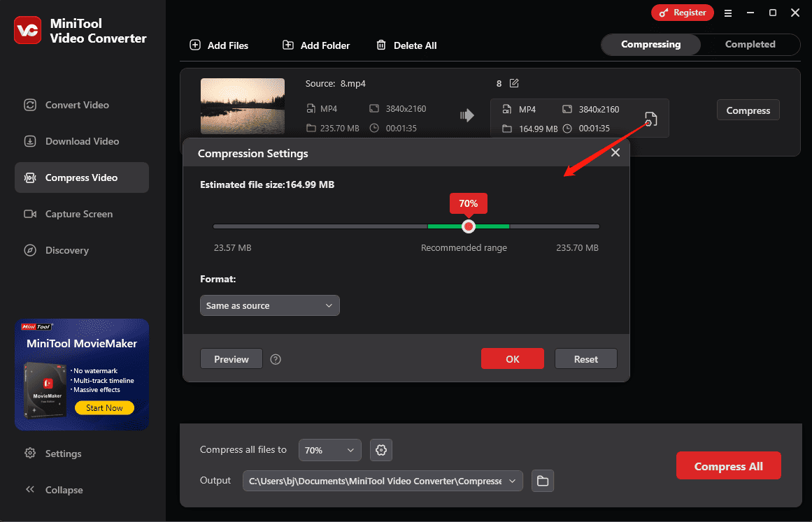Switch to the Completed tab

(x=750, y=45)
